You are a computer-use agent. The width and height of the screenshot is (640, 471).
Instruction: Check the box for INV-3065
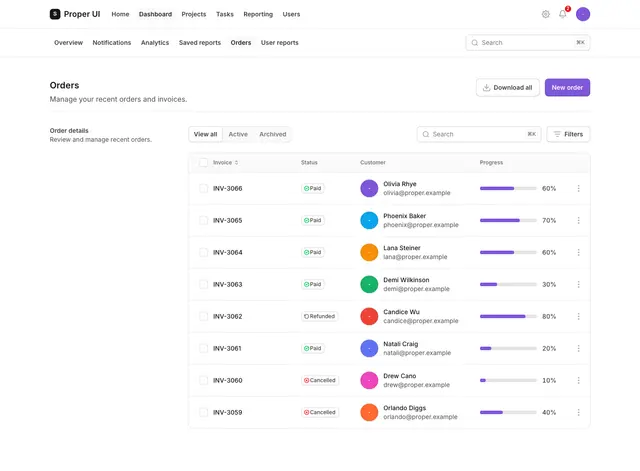tap(203, 220)
